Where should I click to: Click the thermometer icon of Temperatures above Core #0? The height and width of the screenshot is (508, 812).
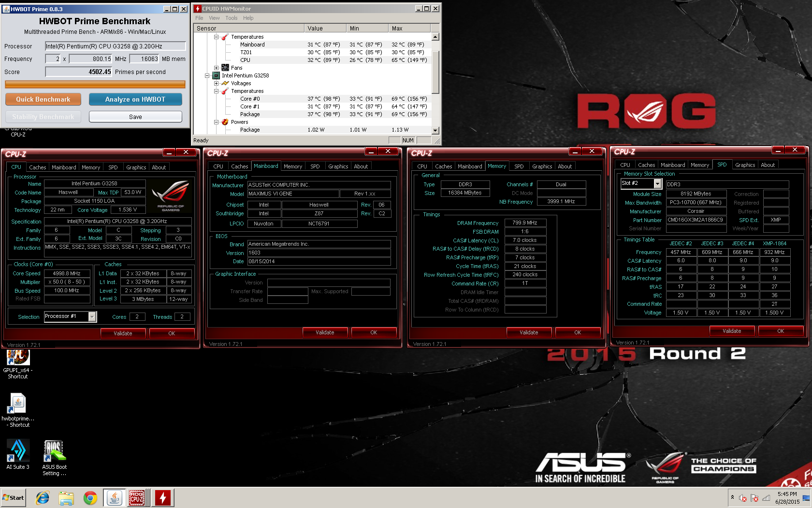[225, 91]
